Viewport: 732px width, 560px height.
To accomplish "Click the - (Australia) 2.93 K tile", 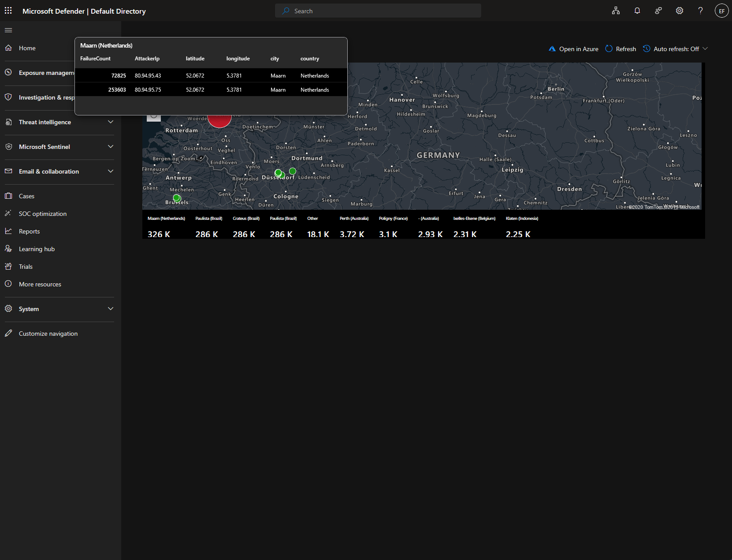I will pos(431,227).
